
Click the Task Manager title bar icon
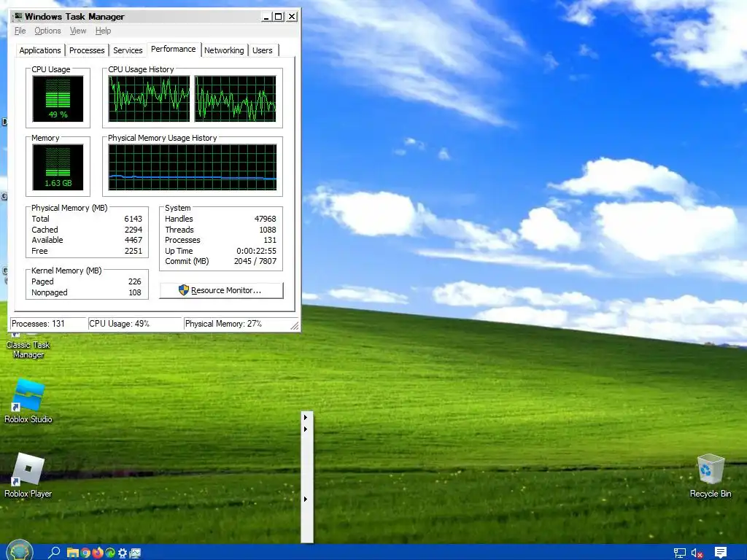pyautogui.click(x=18, y=16)
